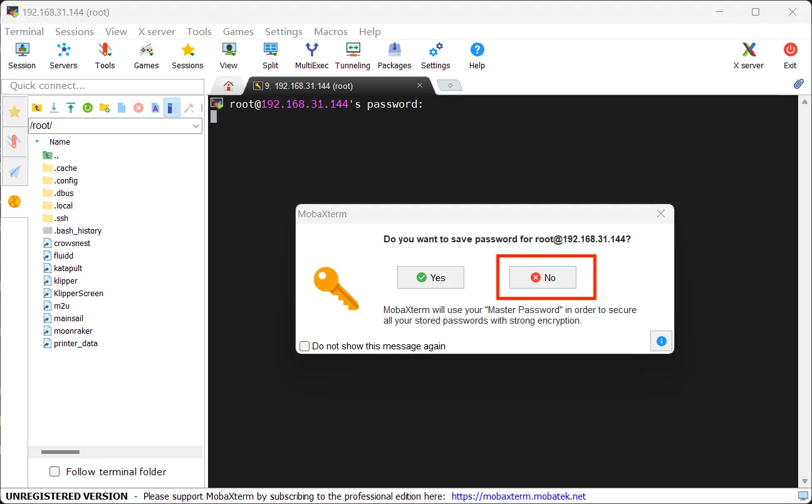Click the file browser horizontal scrollbar

(x=60, y=451)
